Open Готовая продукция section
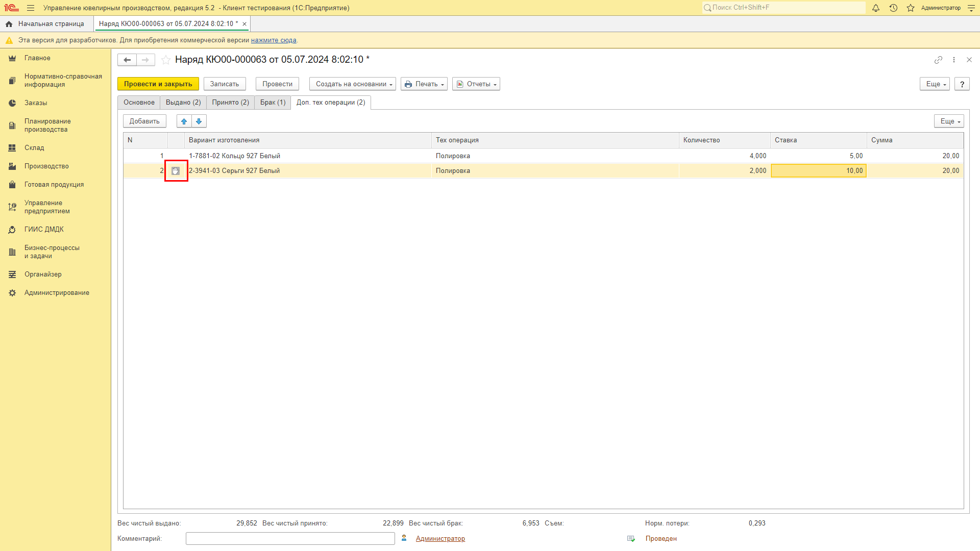 coord(55,185)
